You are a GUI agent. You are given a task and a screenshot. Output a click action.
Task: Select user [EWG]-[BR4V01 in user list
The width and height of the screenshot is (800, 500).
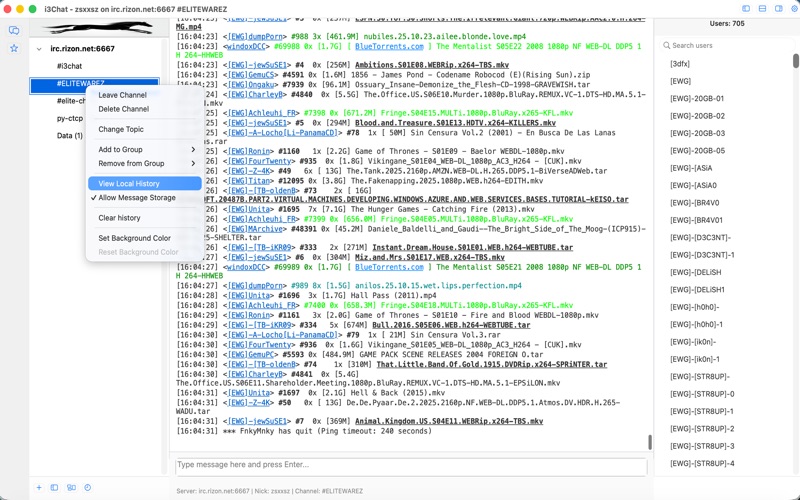point(696,220)
